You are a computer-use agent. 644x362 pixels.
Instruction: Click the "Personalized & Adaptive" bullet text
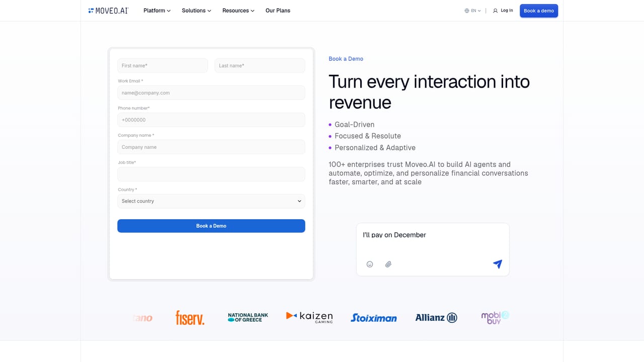[x=375, y=148]
